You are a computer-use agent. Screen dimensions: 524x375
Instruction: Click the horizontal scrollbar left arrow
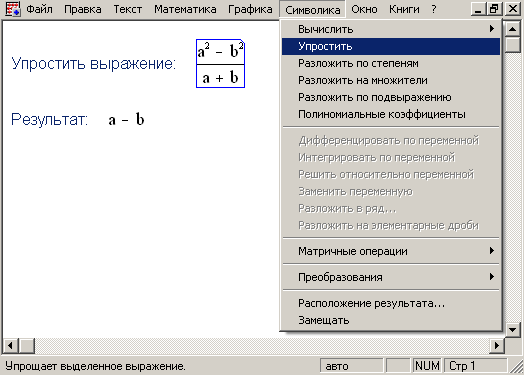pyautogui.click(x=10, y=345)
